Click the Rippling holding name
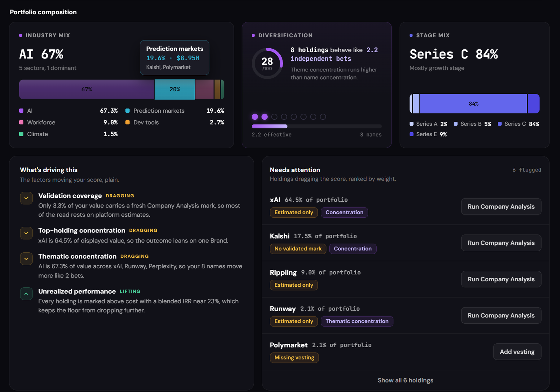Viewport: 560px width, 392px height. (283, 272)
